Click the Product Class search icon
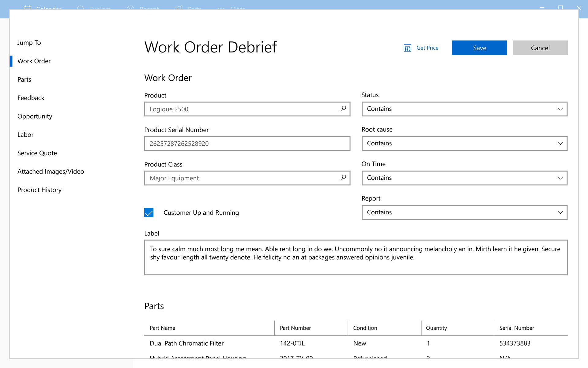588x368 pixels. [x=343, y=178]
